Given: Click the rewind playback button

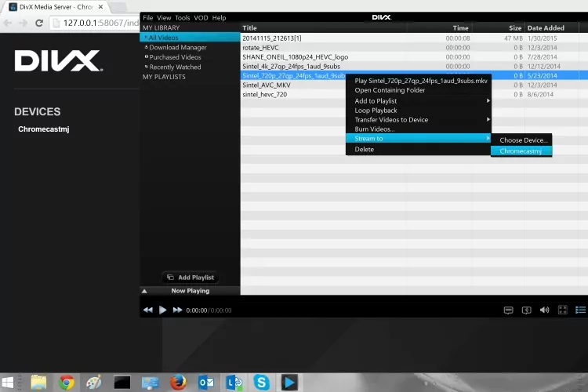Looking at the screenshot, I should click(147, 310).
